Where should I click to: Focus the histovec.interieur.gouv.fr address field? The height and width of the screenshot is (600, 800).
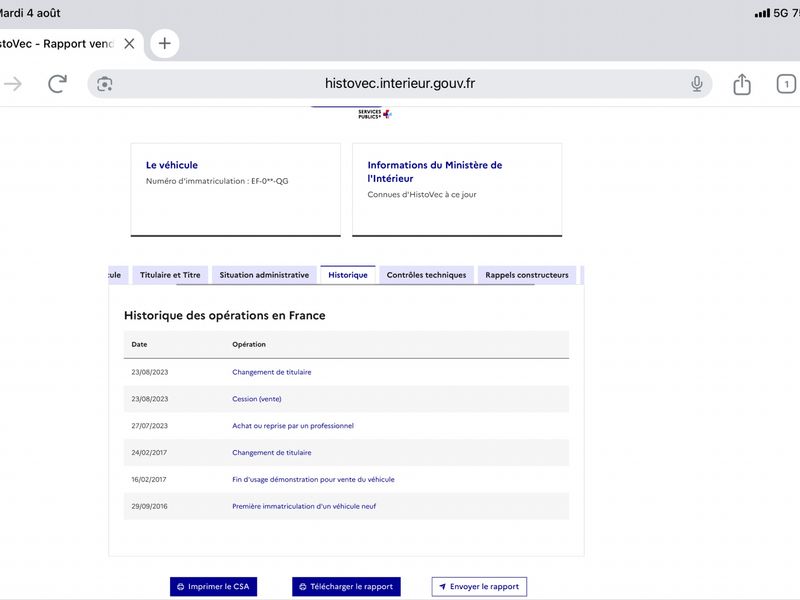pos(399,84)
